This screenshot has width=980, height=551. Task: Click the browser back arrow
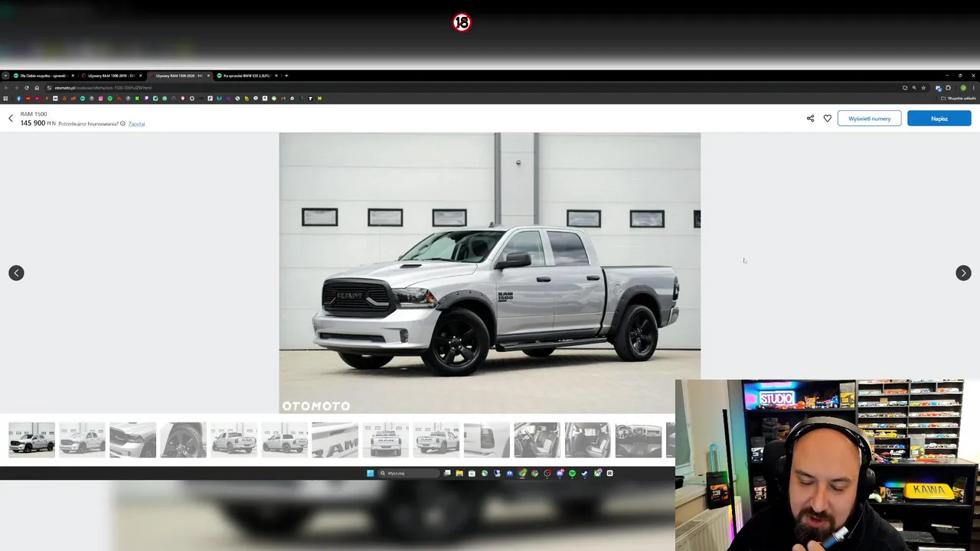(x=6, y=87)
